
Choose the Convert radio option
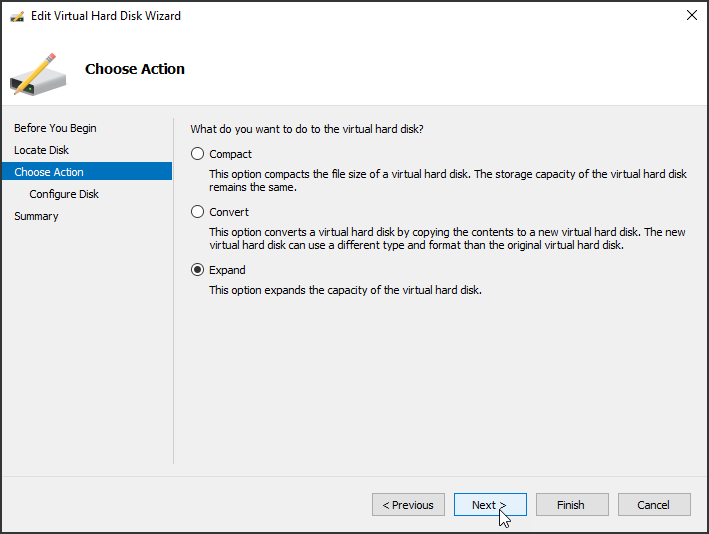pos(198,212)
